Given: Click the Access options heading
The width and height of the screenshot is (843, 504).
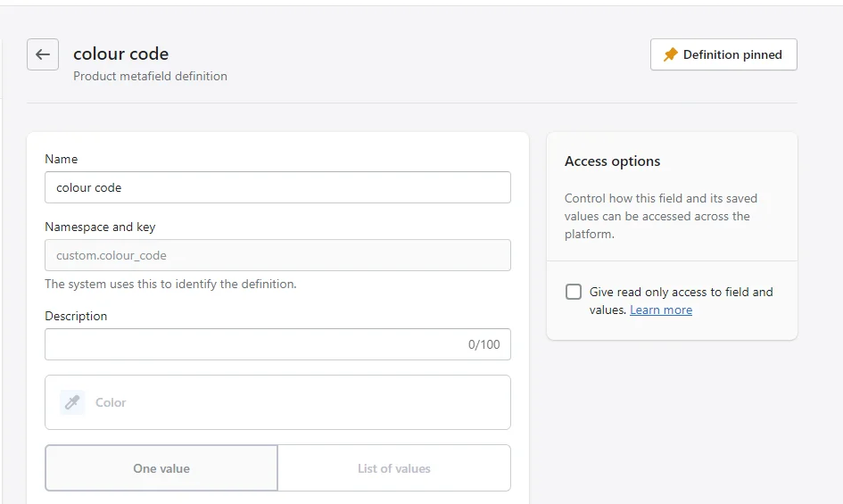Looking at the screenshot, I should [612, 161].
